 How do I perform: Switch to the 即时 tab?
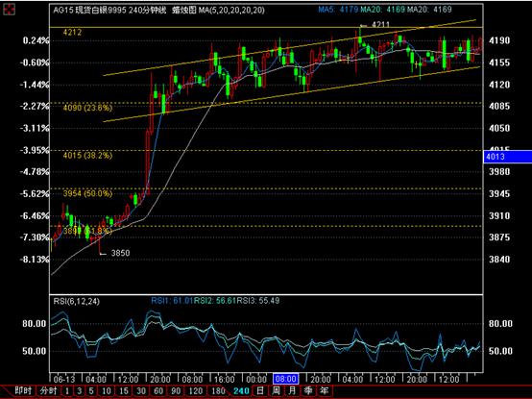(23, 391)
